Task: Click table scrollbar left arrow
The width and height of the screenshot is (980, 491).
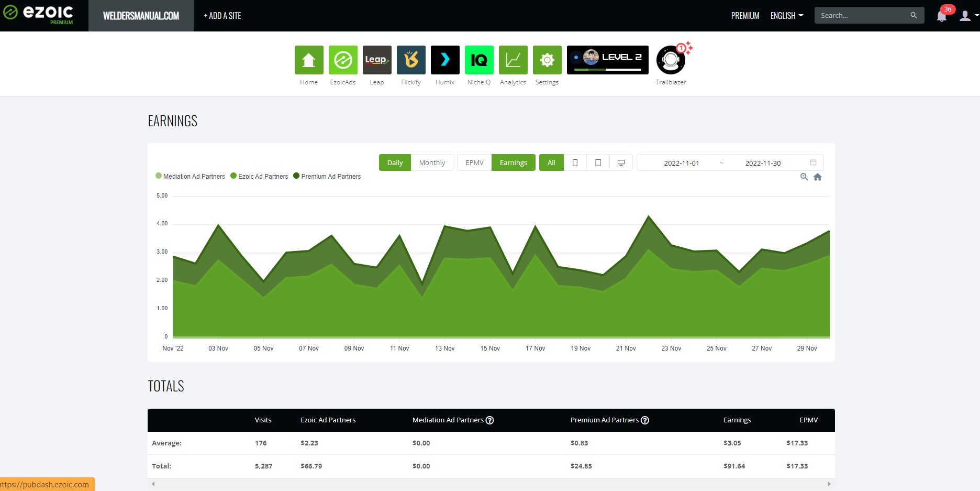Action: (x=153, y=484)
